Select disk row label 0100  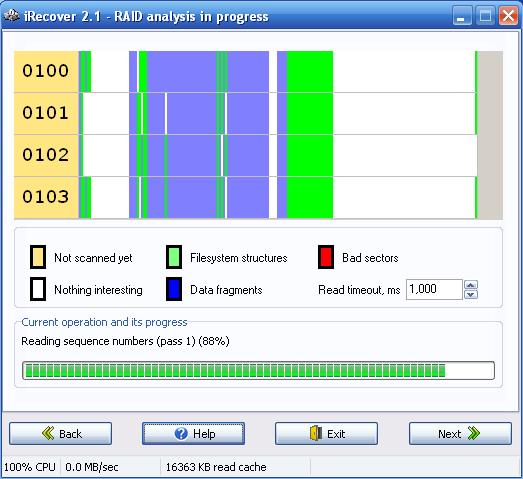(x=46, y=71)
